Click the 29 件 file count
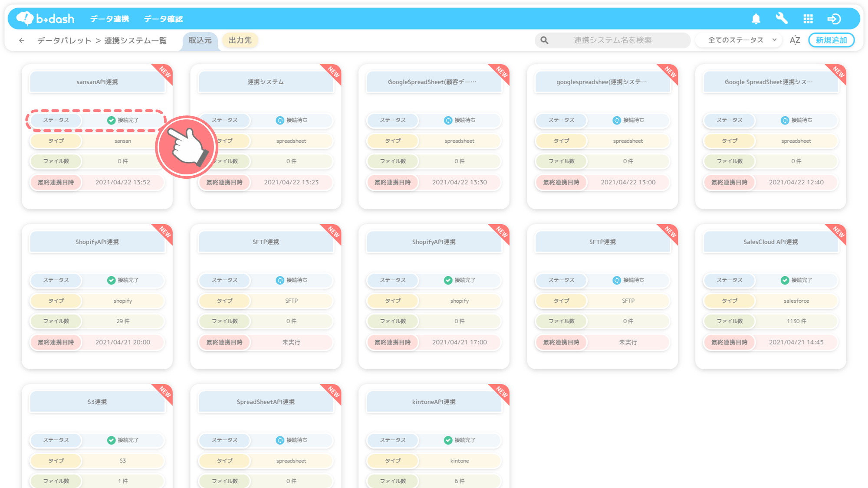 pos(123,321)
